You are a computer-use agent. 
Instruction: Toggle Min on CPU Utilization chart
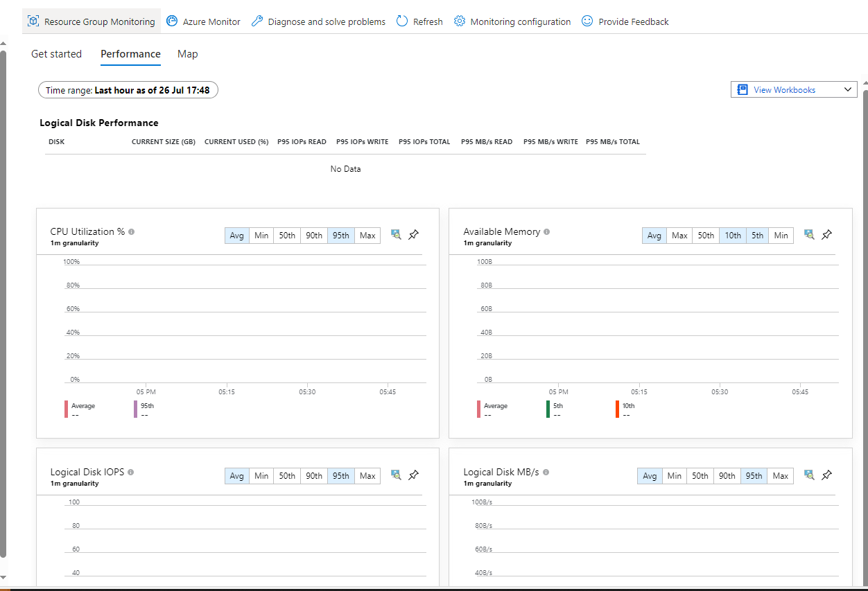click(261, 236)
